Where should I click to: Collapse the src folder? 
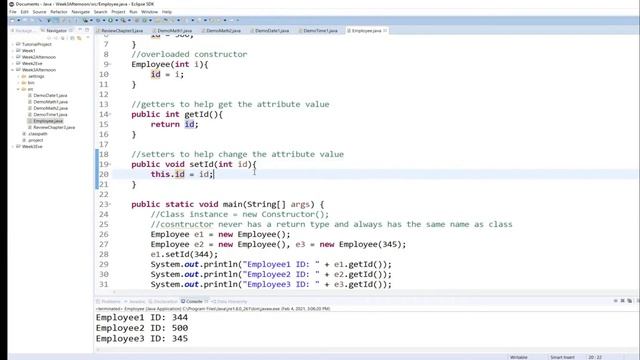[x=18, y=89]
